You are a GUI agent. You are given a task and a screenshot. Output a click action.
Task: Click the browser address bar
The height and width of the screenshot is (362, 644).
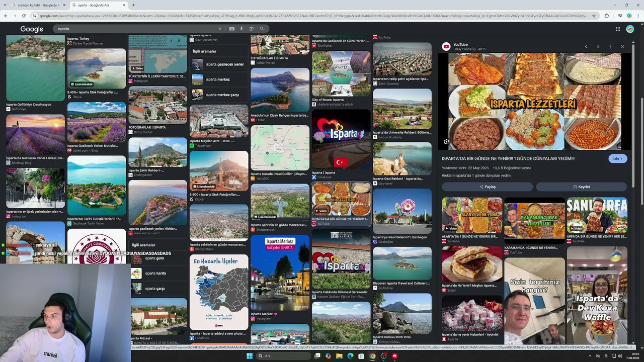tap(314, 16)
